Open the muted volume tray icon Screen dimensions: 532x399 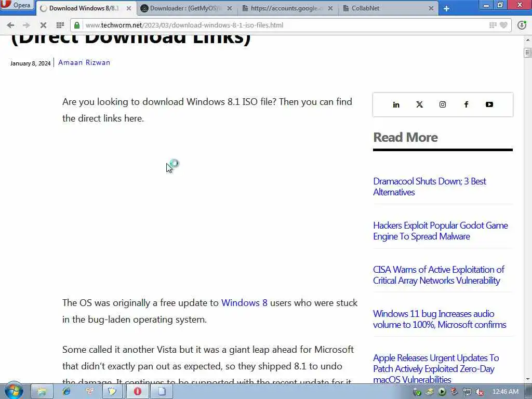[480, 392]
